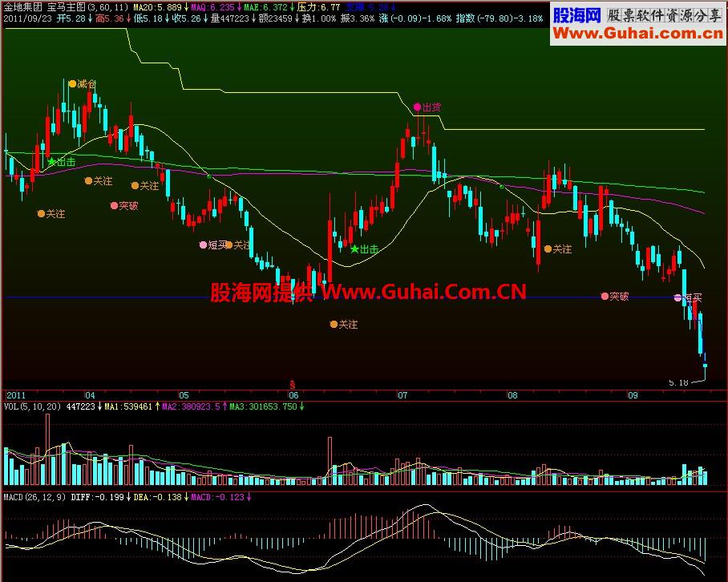
Task: Click the 2011 year label on the date axis
Action: (x=16, y=395)
